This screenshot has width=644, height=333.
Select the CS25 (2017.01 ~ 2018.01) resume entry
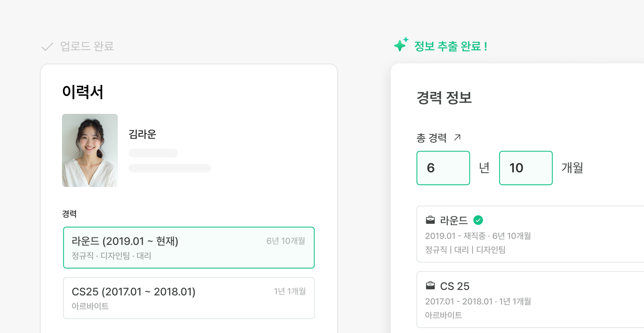(189, 298)
